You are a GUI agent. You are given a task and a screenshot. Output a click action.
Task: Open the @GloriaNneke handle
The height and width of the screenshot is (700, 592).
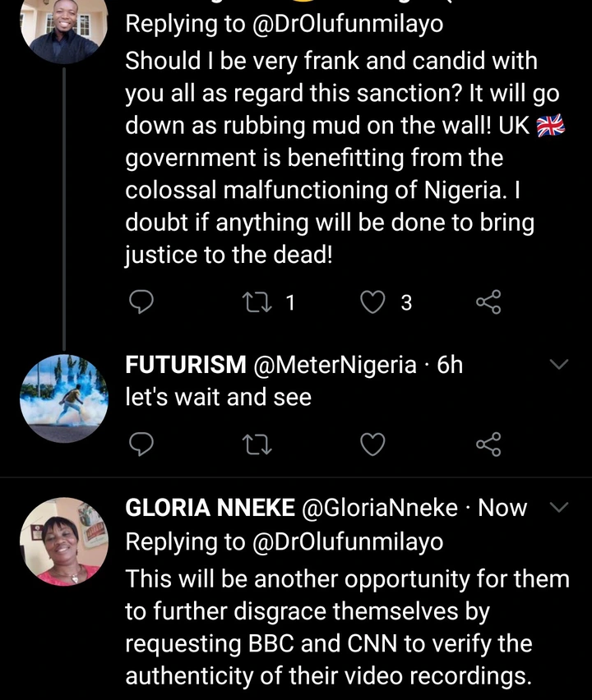(381, 508)
